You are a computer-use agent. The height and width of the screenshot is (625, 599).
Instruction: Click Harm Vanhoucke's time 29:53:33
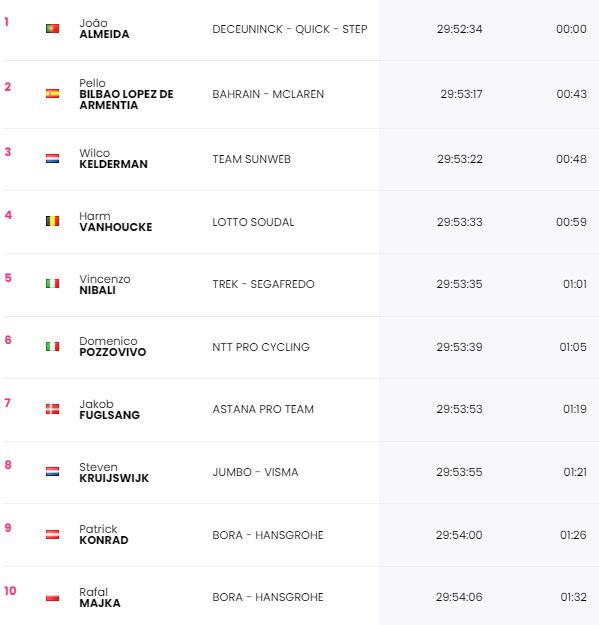[x=460, y=222]
